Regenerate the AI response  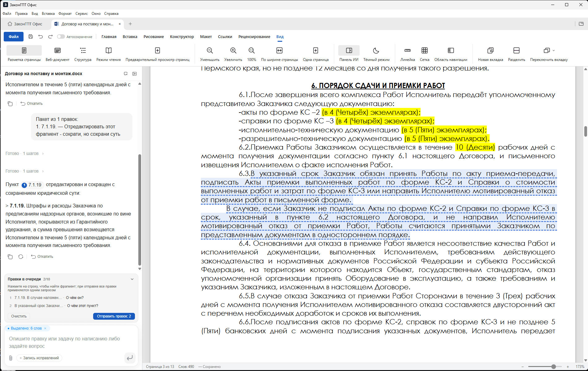point(21,257)
